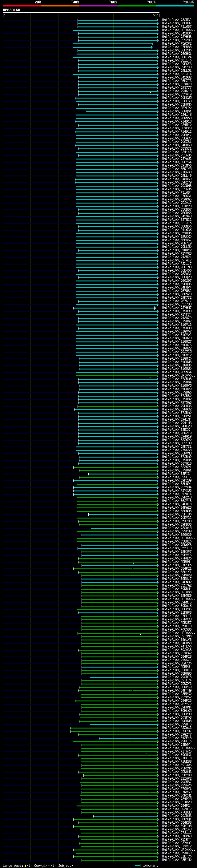Select the green alignment bar for Q9LU36
Viewport: 197px width, 868px height.
click(118, 406)
